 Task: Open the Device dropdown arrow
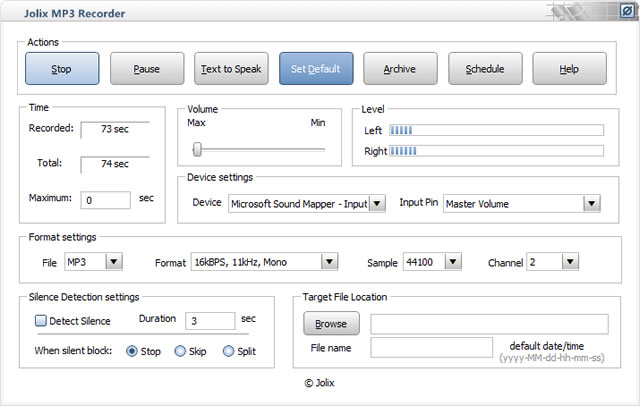tap(377, 203)
